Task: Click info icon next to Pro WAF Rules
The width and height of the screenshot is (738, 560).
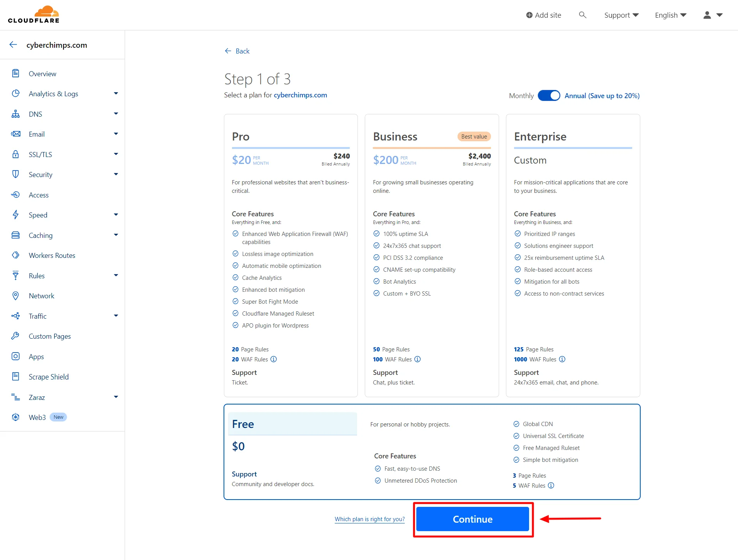Action: [274, 359]
